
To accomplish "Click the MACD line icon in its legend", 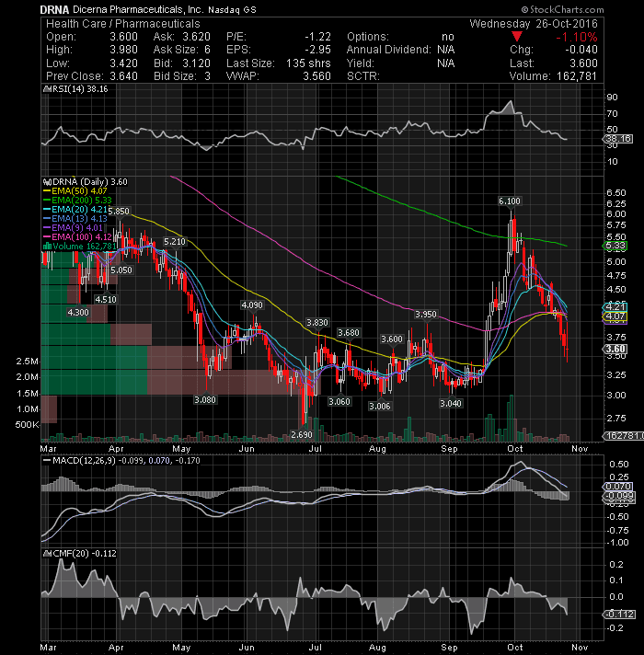I will pos(47,460).
